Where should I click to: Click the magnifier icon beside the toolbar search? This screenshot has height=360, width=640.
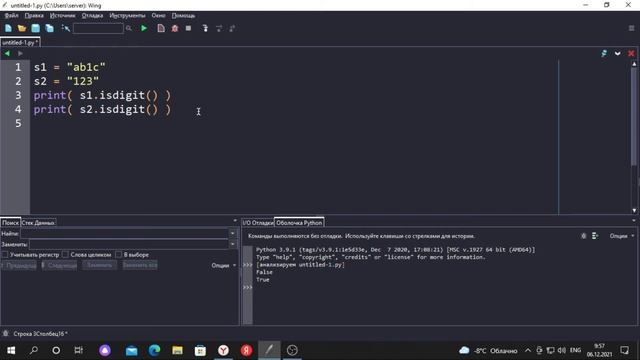tap(129, 28)
